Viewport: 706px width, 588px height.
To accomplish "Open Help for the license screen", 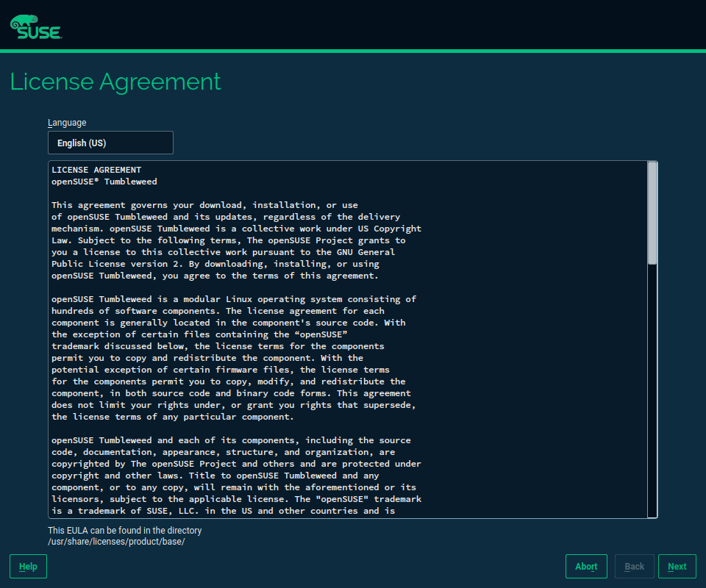I will pyautogui.click(x=28, y=566).
